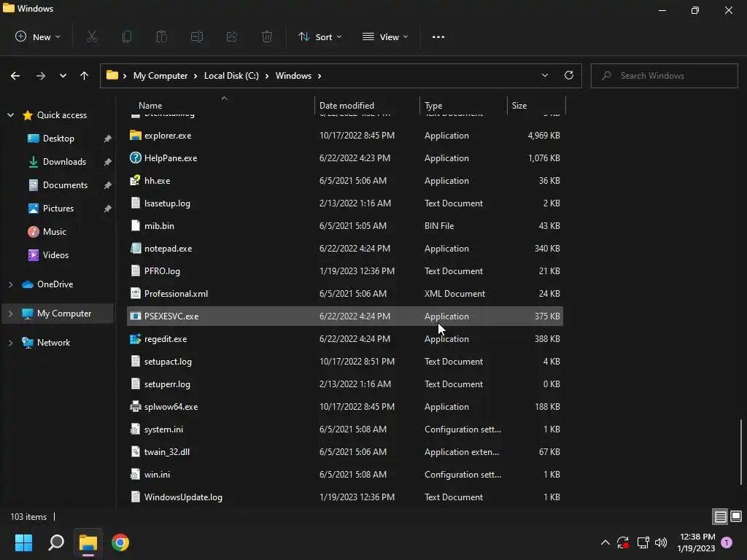This screenshot has height=560, width=747.
Task: Go forward with the right arrow
Action: click(x=41, y=76)
